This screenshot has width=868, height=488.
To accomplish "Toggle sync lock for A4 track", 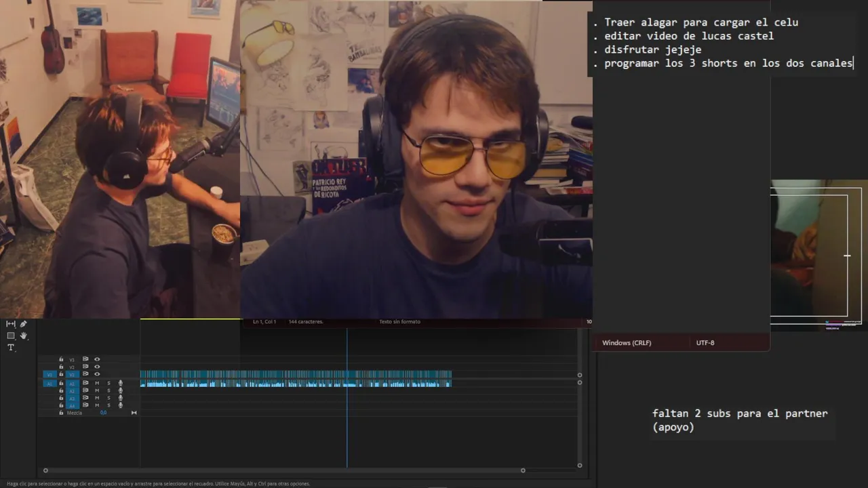I will pyautogui.click(x=85, y=405).
